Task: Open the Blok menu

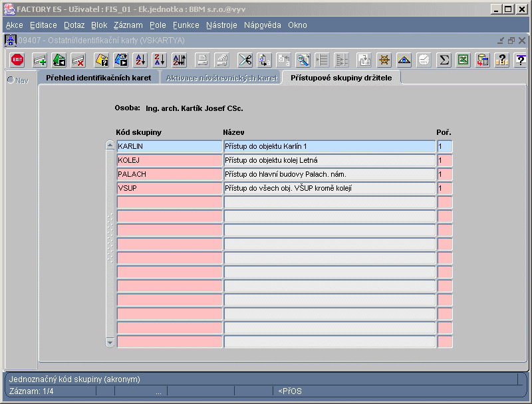Action: pyautogui.click(x=99, y=25)
